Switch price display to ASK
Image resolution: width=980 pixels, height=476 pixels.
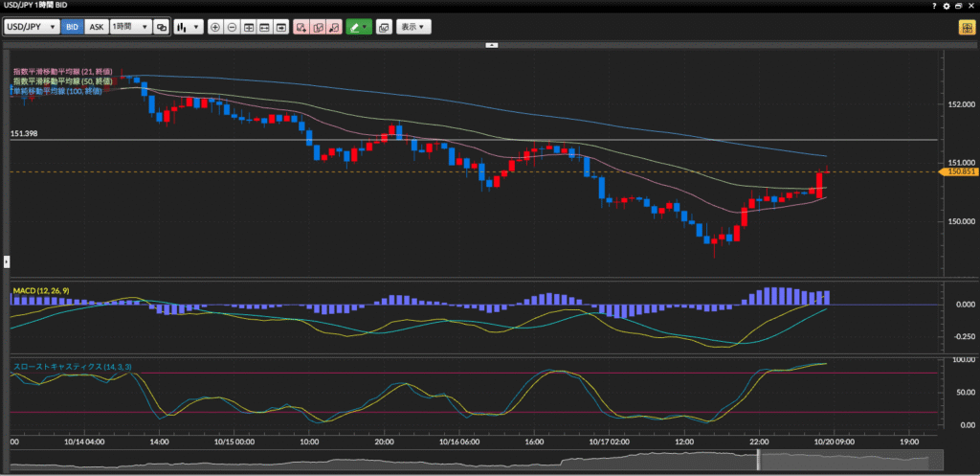pos(96,27)
